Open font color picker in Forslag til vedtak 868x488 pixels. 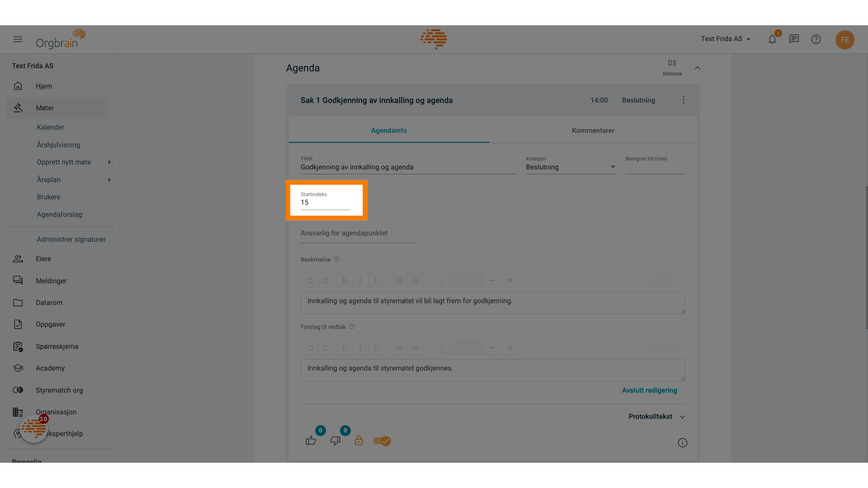(x=441, y=348)
